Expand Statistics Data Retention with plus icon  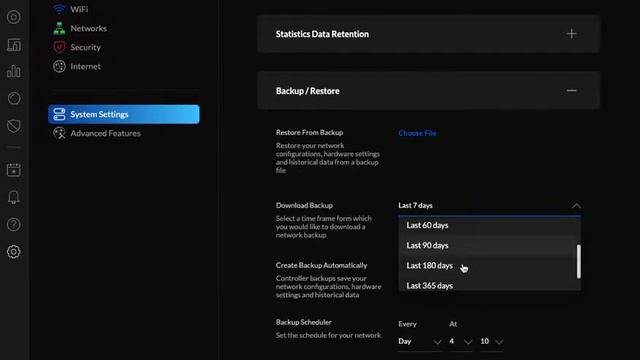571,34
